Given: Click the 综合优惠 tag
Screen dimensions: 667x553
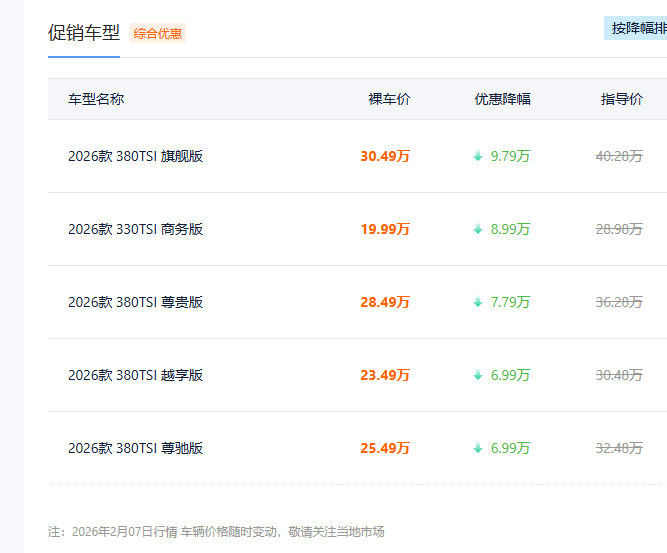Looking at the screenshot, I should point(158,33).
